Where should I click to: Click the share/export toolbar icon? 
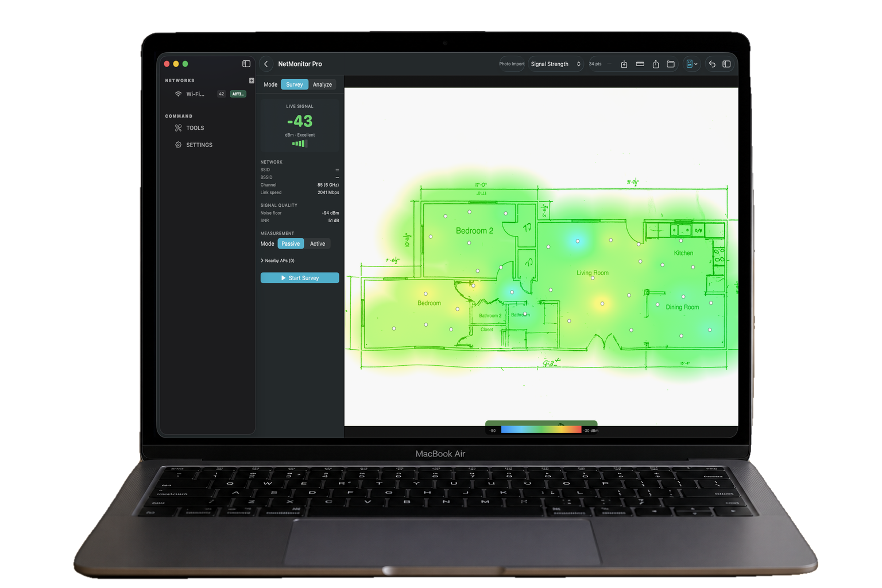(x=656, y=64)
